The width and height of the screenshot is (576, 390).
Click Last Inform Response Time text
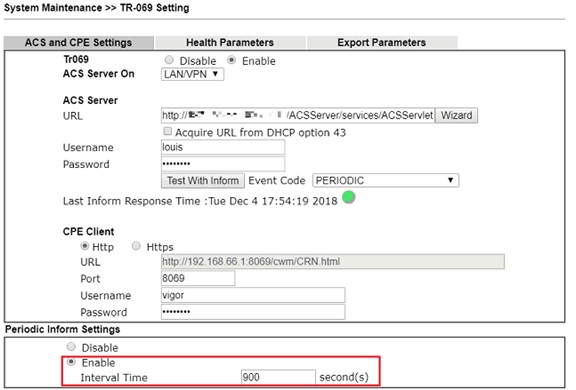tap(200, 201)
